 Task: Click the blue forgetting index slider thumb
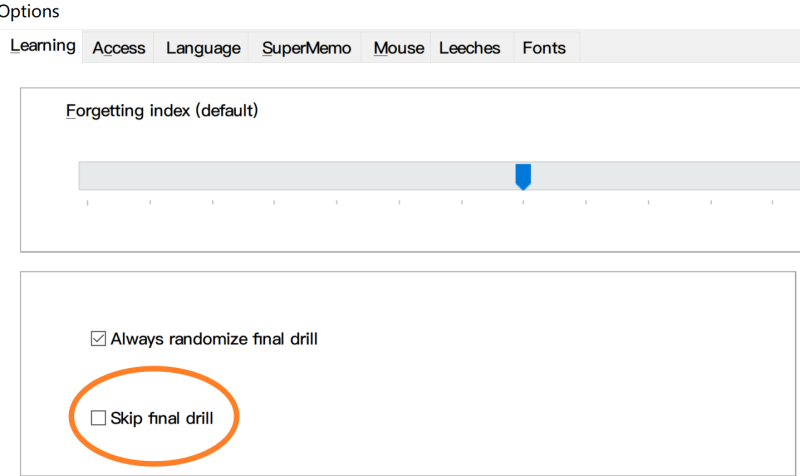click(x=523, y=177)
